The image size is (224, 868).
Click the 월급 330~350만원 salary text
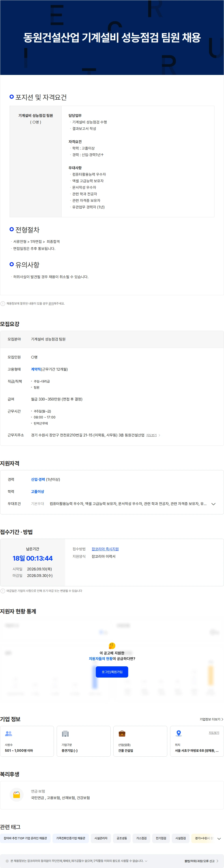57,399
